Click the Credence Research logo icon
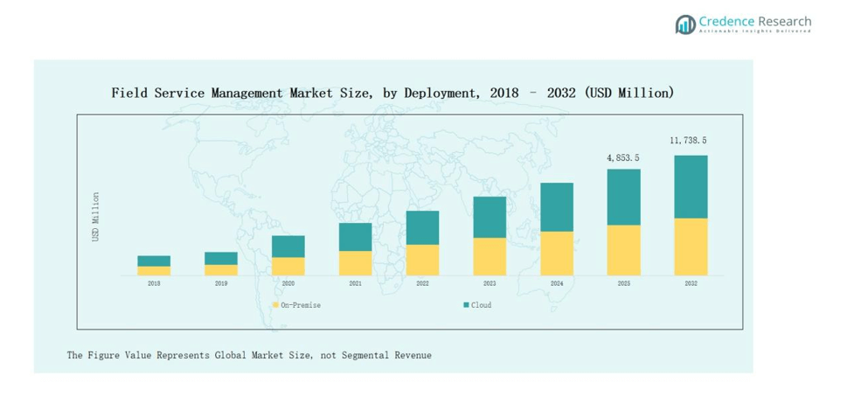The image size is (868, 417). [685, 24]
